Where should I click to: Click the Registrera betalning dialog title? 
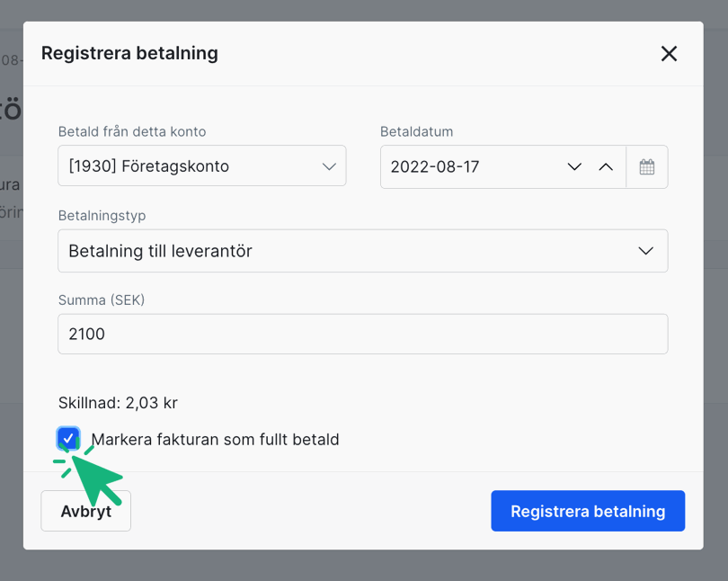tap(129, 53)
